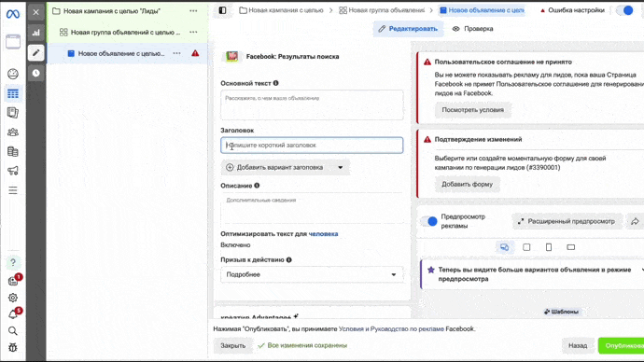Open the notifications bell icon
The width and height of the screenshot is (644, 362).
[x=13, y=314]
